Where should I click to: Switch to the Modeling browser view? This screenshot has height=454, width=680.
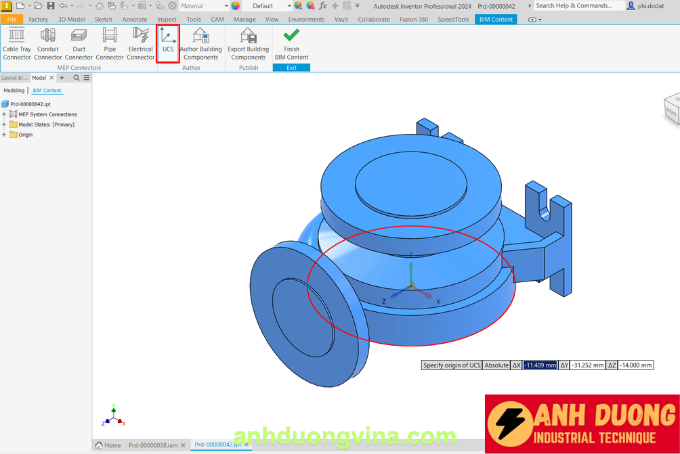click(x=14, y=90)
